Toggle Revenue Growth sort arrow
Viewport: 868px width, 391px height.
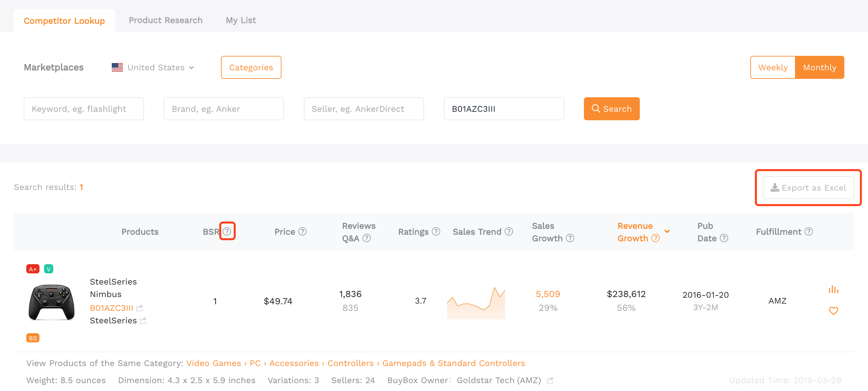(667, 231)
